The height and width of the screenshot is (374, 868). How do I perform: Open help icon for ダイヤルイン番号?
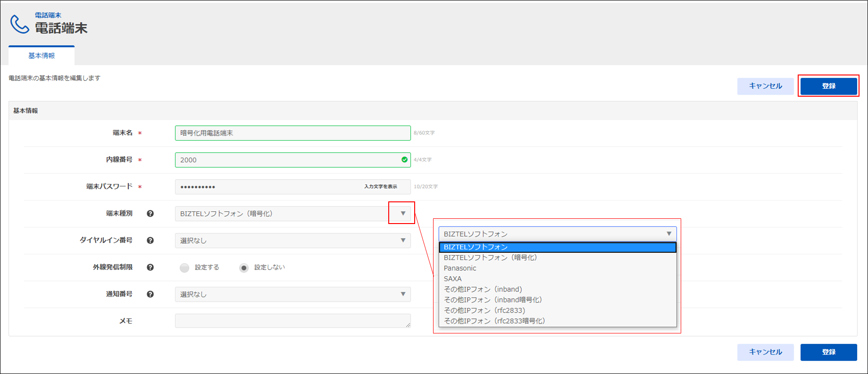[150, 241]
